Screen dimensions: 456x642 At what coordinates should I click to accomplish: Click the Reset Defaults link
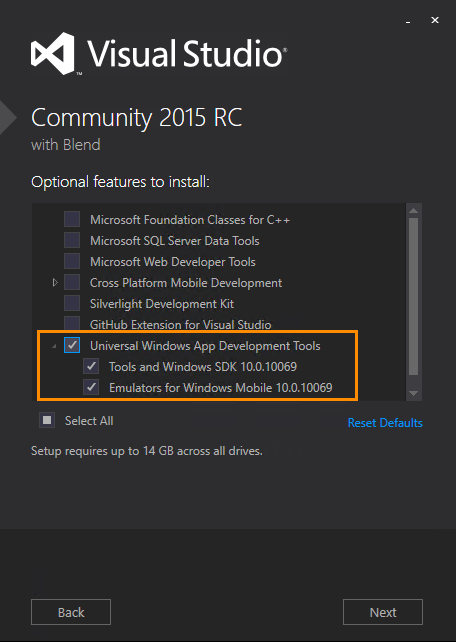click(x=385, y=423)
